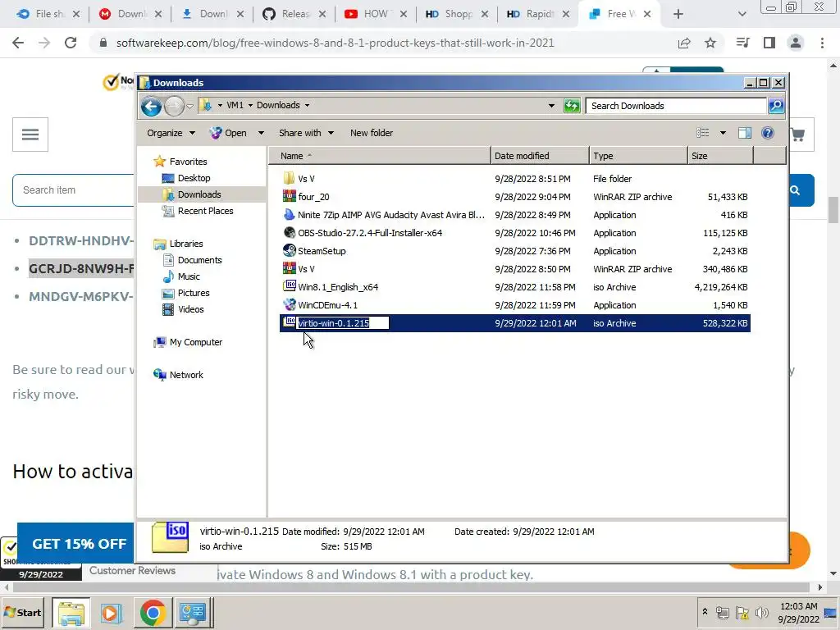840x630 pixels.
Task: Click the Open toolbar button
Action: [x=229, y=133]
